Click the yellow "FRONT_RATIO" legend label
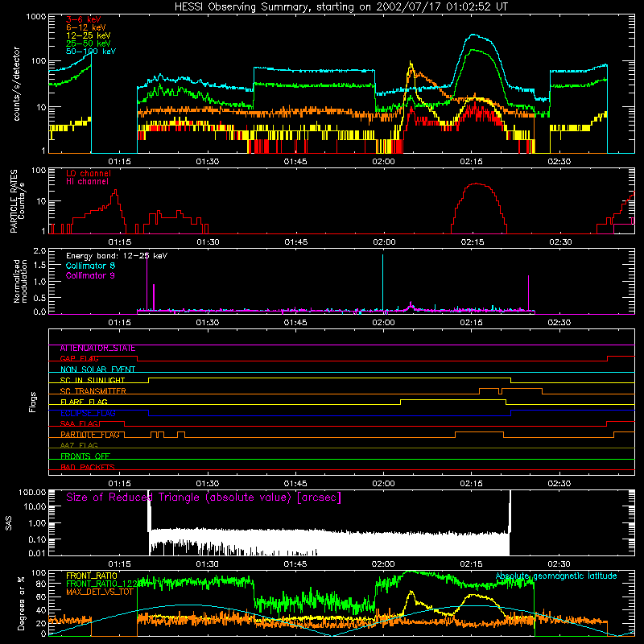This screenshot has width=644, height=644. [92, 576]
